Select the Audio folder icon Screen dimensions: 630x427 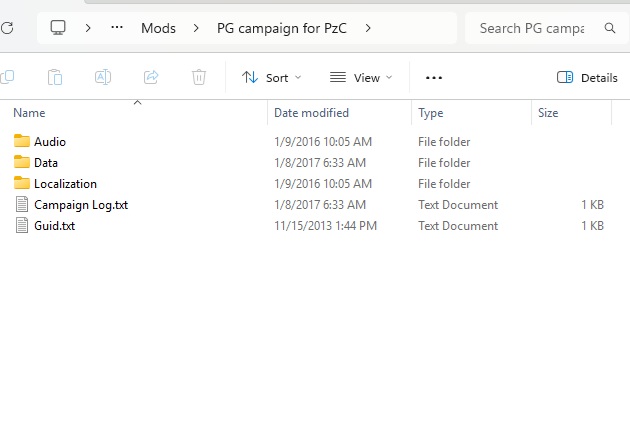point(22,142)
